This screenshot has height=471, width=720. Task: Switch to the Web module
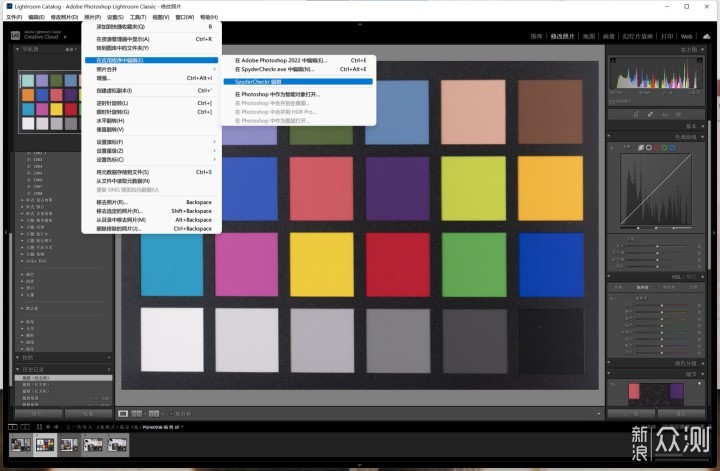tap(686, 36)
